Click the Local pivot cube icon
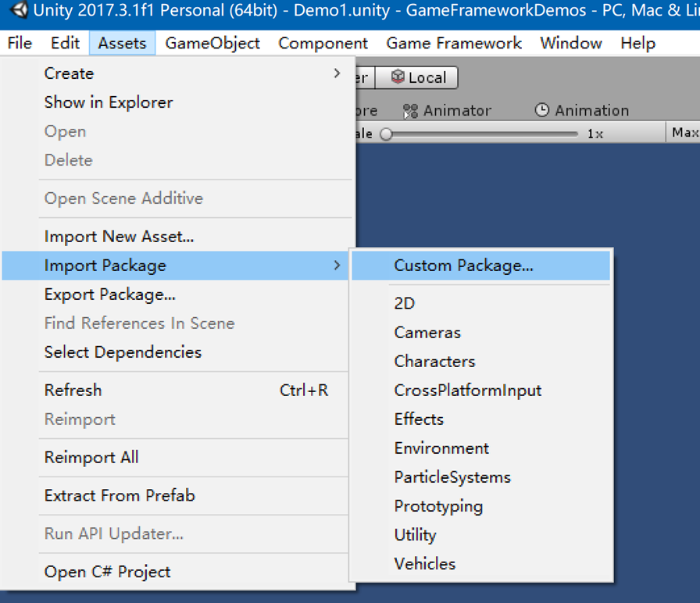The image size is (700, 603). pyautogui.click(x=400, y=77)
